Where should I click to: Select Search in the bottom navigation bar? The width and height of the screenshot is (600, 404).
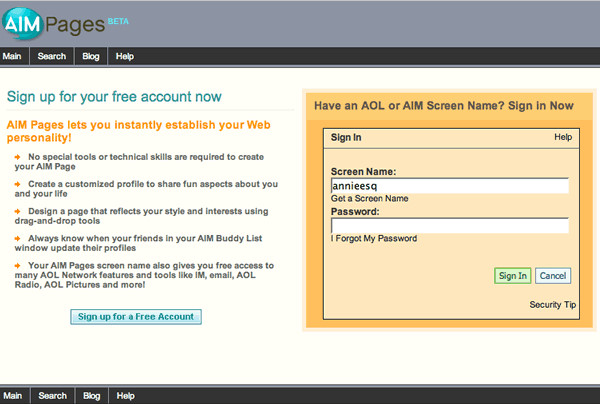(52, 396)
